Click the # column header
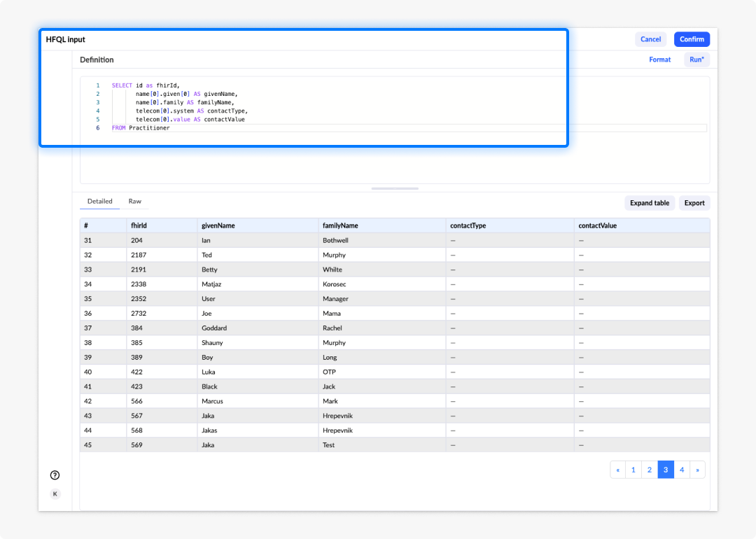 tap(103, 225)
